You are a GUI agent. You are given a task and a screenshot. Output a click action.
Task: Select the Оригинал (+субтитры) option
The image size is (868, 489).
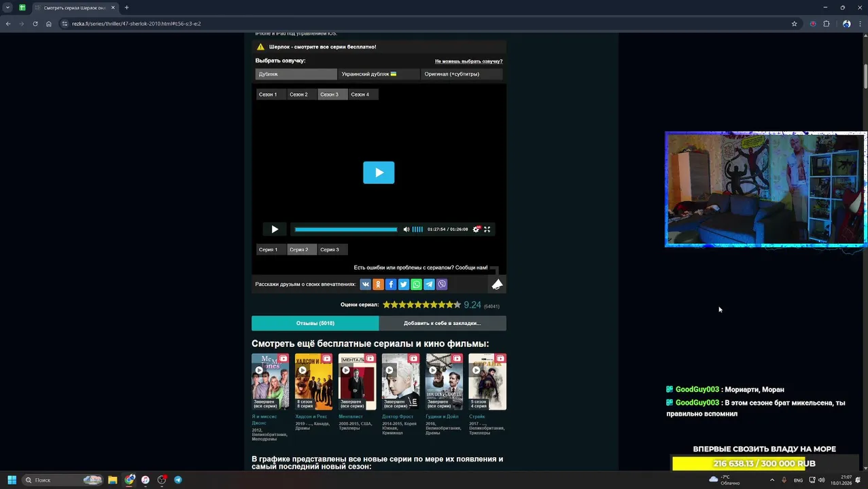[461, 74]
